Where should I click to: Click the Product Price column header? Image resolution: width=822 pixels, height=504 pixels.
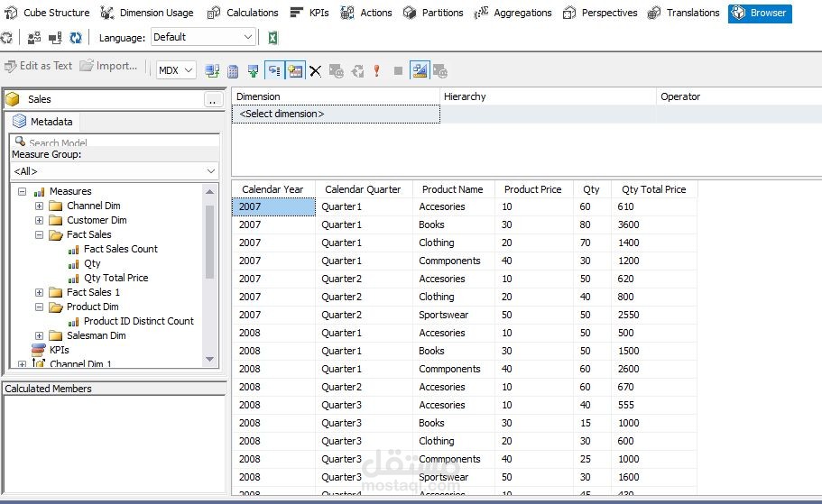(532, 189)
